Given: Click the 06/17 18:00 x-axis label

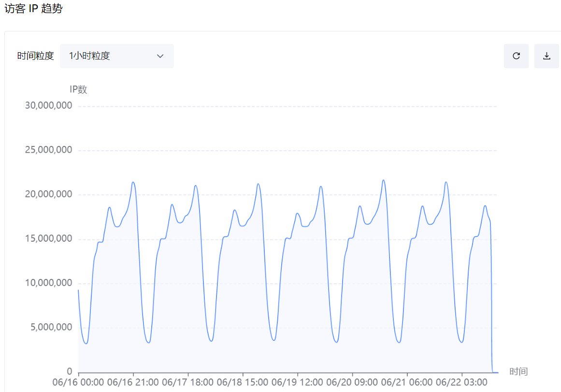Looking at the screenshot, I should pyautogui.click(x=188, y=382).
